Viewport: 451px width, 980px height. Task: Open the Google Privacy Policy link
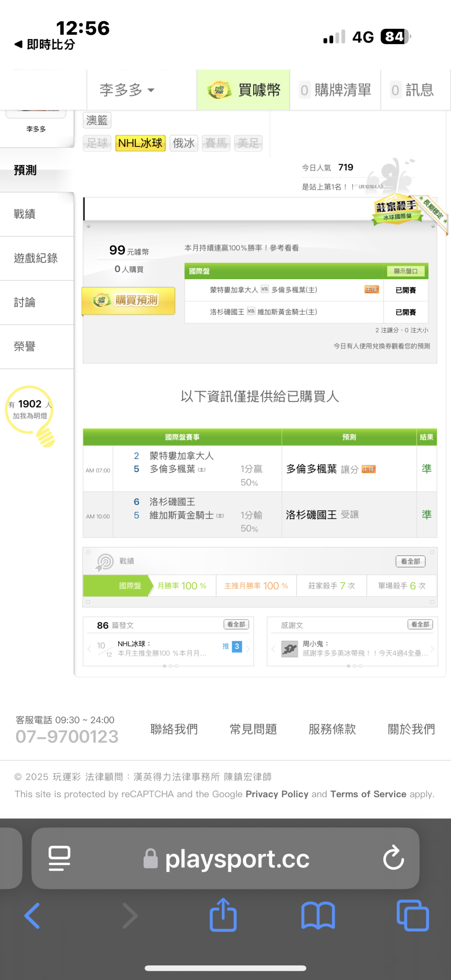click(277, 794)
